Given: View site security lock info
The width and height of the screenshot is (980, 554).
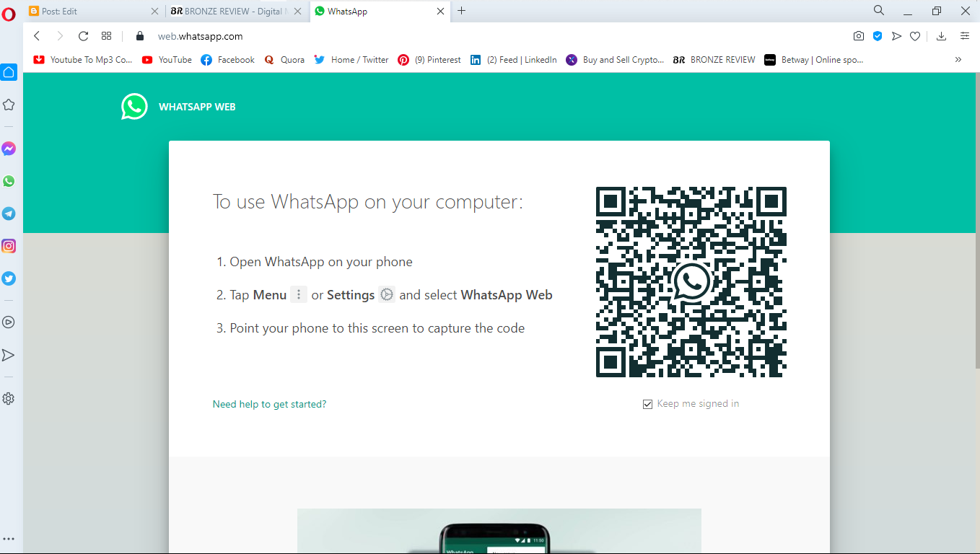Looking at the screenshot, I should [140, 36].
